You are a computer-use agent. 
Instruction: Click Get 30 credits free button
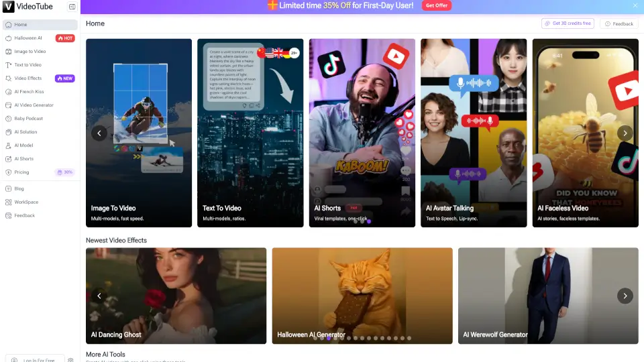pos(568,23)
